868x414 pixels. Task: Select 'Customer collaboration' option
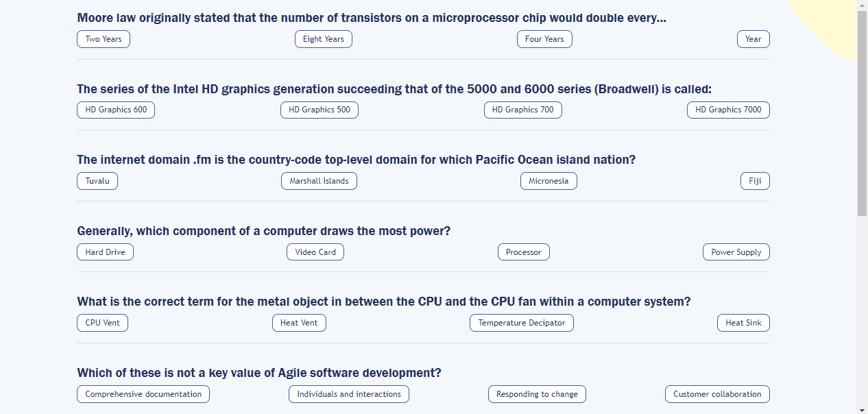point(717,394)
